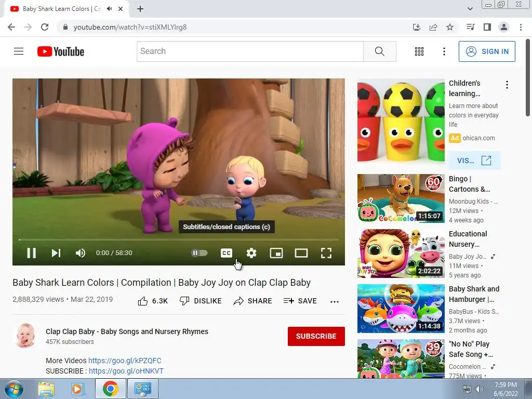The width and height of the screenshot is (532, 399).
Task: Open the goo.gl/oHNKVT subscribe link
Action: point(126,371)
